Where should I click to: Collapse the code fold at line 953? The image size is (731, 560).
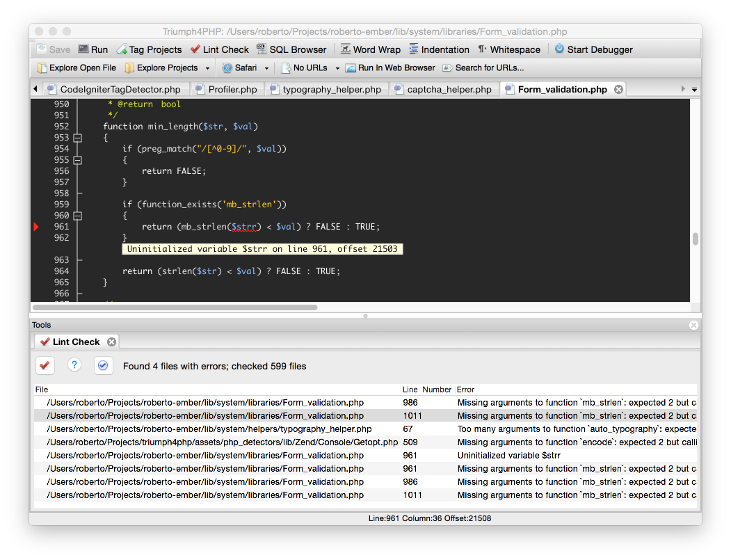[x=78, y=138]
